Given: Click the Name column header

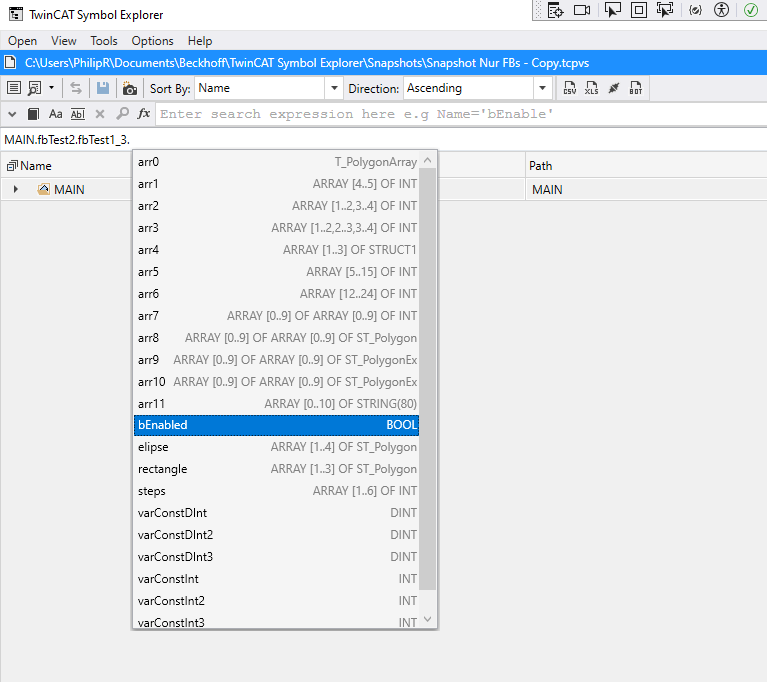Looking at the screenshot, I should click(36, 166).
